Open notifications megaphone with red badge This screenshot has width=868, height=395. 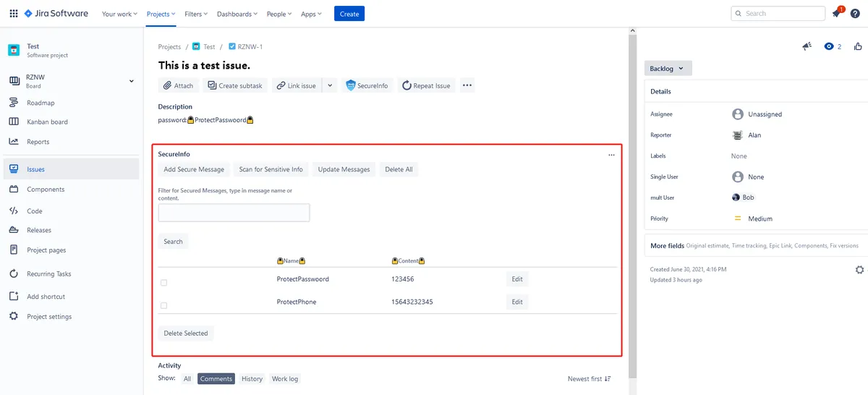coord(838,13)
